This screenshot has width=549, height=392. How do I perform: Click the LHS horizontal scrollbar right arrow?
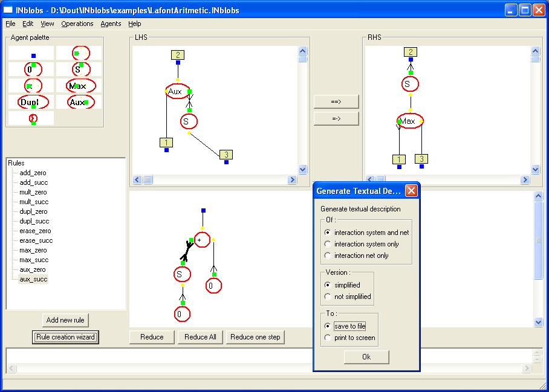coord(292,180)
